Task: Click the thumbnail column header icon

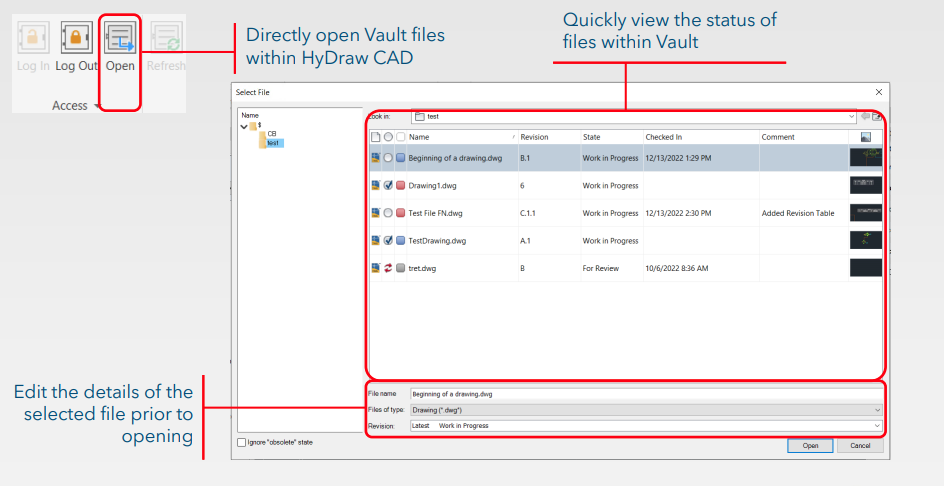Action: (866, 137)
